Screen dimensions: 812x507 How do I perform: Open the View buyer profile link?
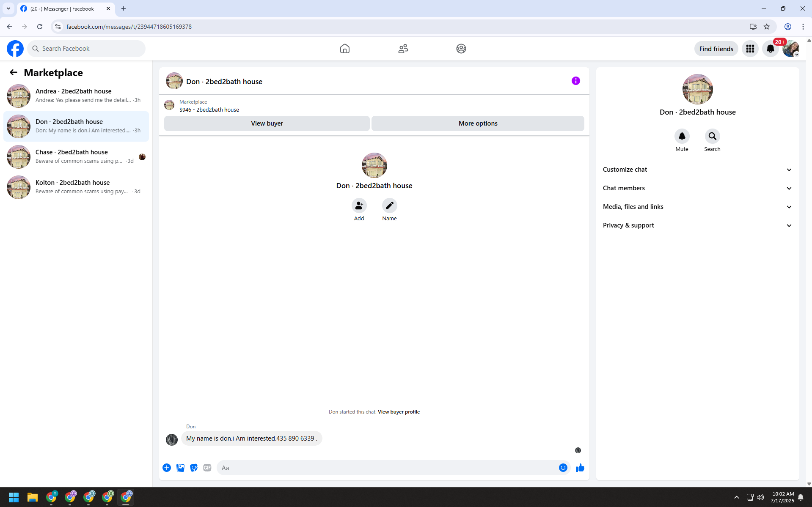[x=399, y=412]
